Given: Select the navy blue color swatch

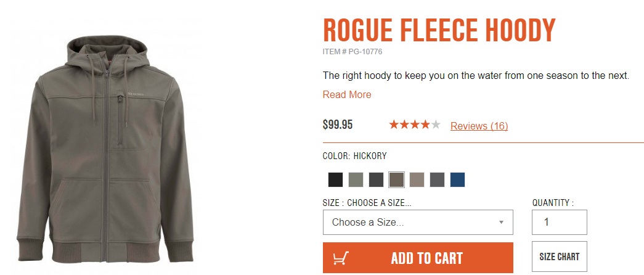Looking at the screenshot, I should 457,179.
